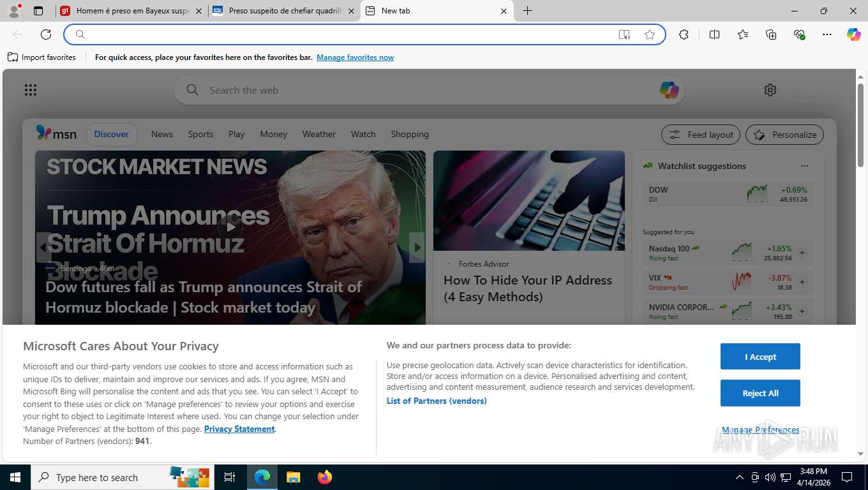Open File Explorer from the taskbar
The width and height of the screenshot is (868, 490).
click(293, 477)
